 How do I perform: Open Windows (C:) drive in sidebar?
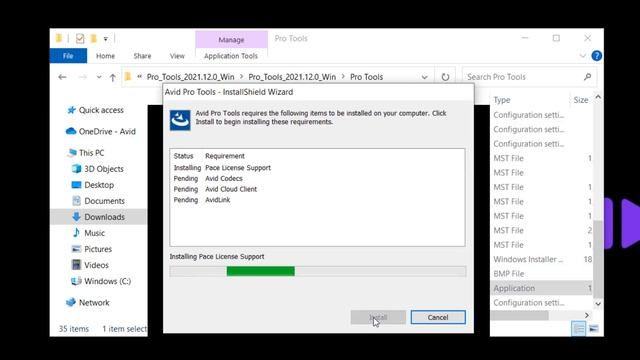tap(101, 281)
